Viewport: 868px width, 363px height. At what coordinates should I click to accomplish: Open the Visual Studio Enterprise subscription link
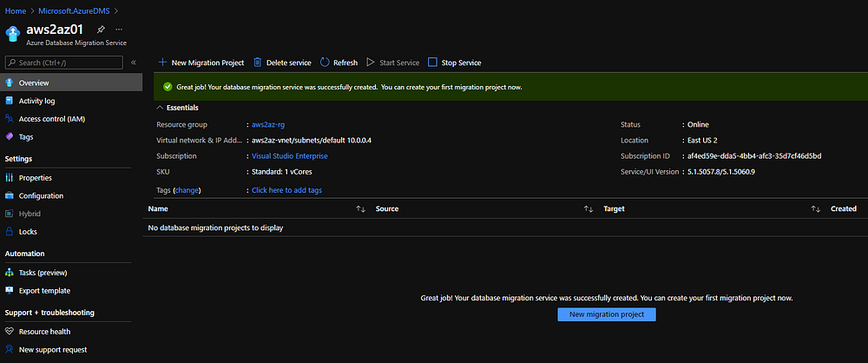coord(290,156)
